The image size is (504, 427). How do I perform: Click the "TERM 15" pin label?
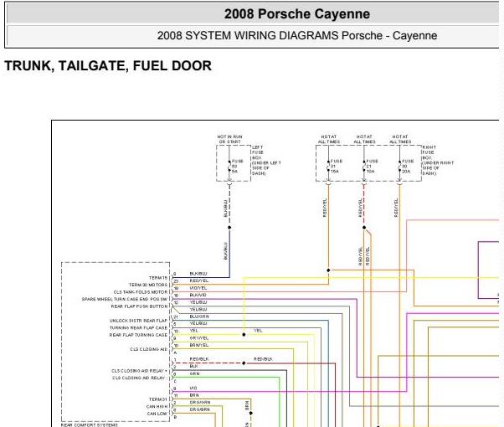(158, 278)
